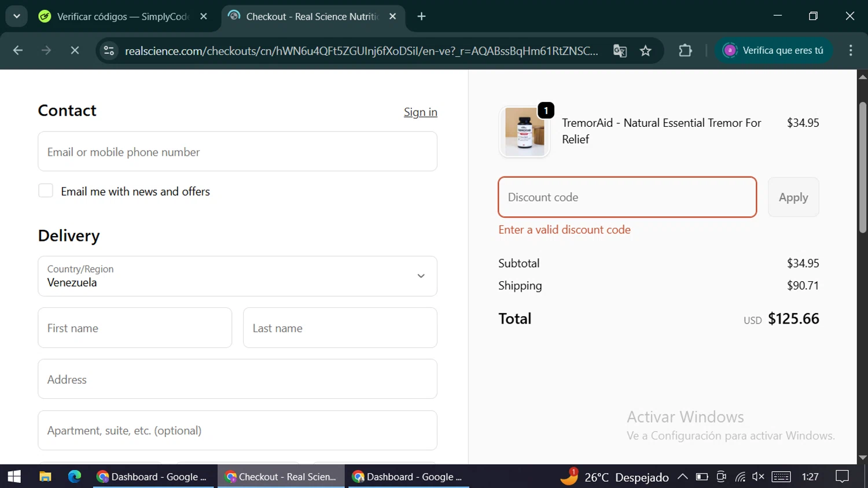
Task: Close the Verificar códigos tab
Action: coord(204,16)
